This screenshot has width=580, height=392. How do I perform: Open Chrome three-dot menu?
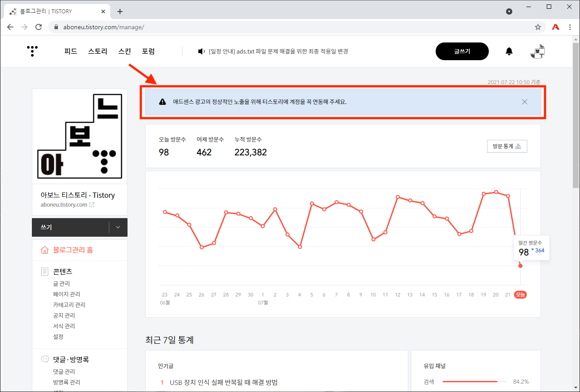(x=570, y=27)
